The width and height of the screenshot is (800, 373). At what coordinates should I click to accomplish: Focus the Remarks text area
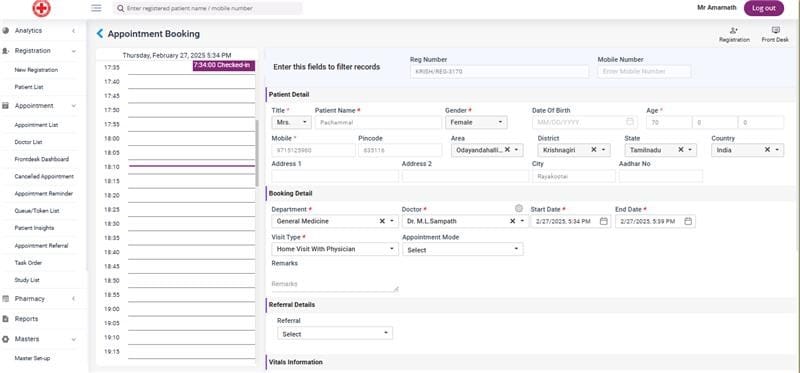click(x=335, y=283)
